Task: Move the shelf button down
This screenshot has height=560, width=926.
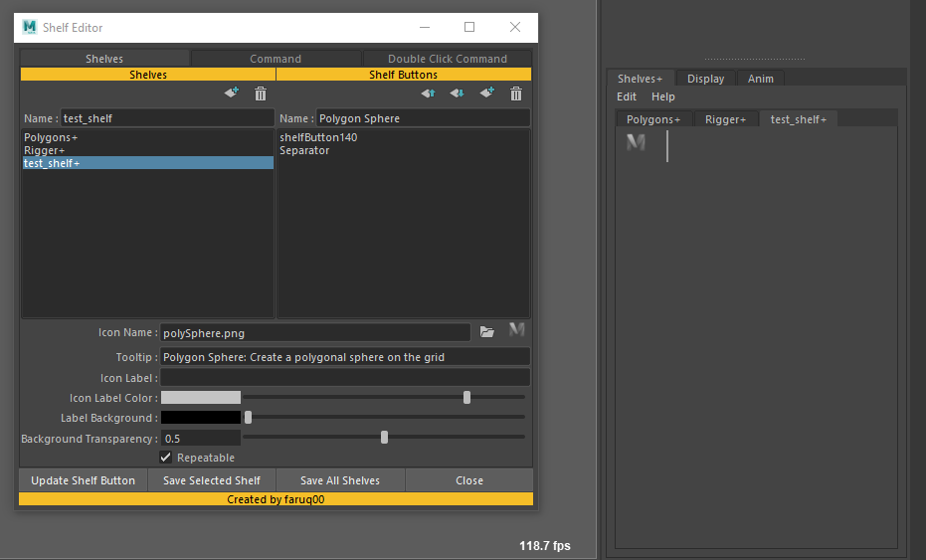Action: (458, 93)
